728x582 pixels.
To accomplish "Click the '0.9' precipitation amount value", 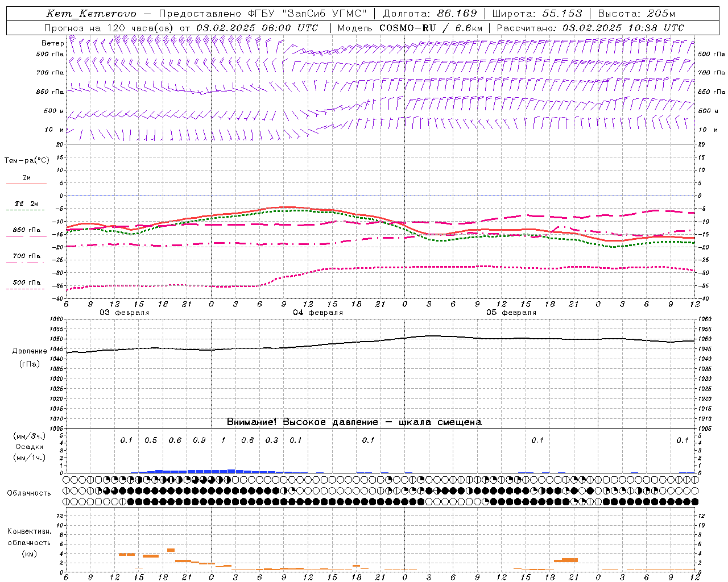I will (x=199, y=440).
